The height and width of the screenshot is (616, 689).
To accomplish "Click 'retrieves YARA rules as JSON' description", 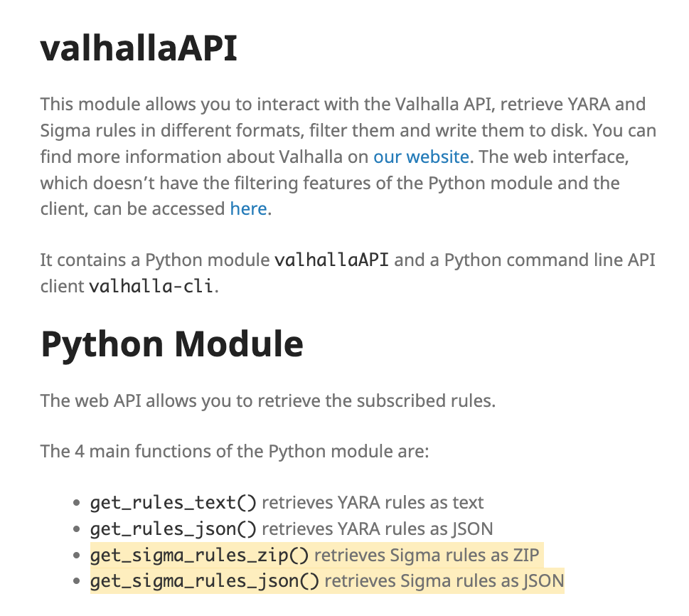I will coord(377,529).
